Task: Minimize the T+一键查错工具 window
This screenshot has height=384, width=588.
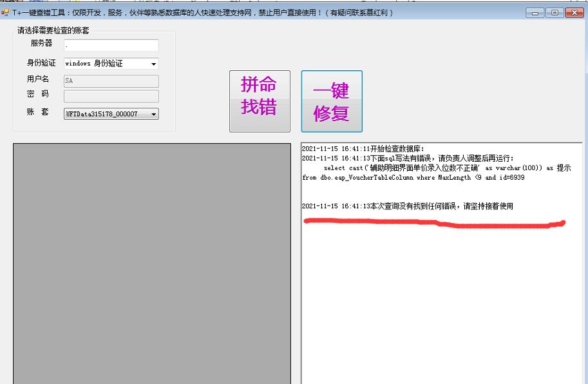Action: (535, 13)
